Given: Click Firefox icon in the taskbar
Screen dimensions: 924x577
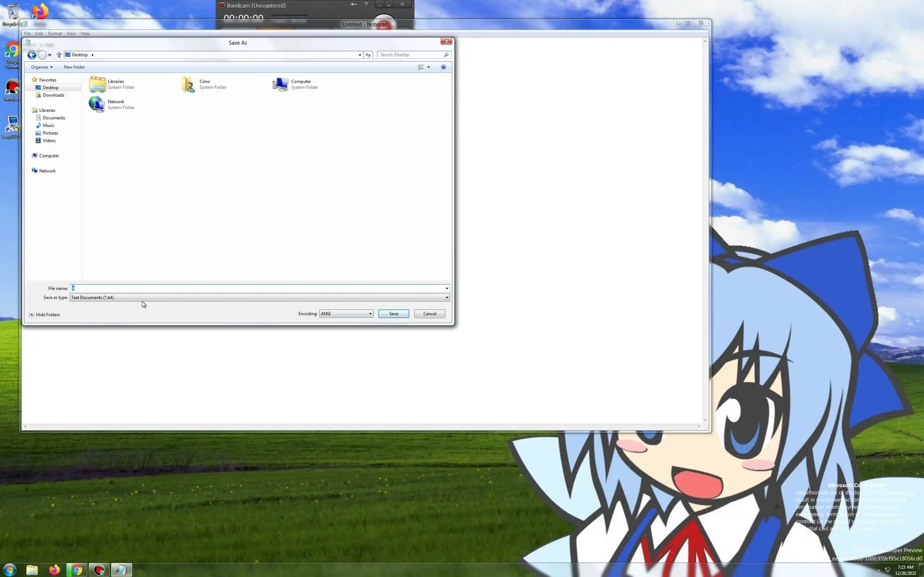Looking at the screenshot, I should point(54,570).
